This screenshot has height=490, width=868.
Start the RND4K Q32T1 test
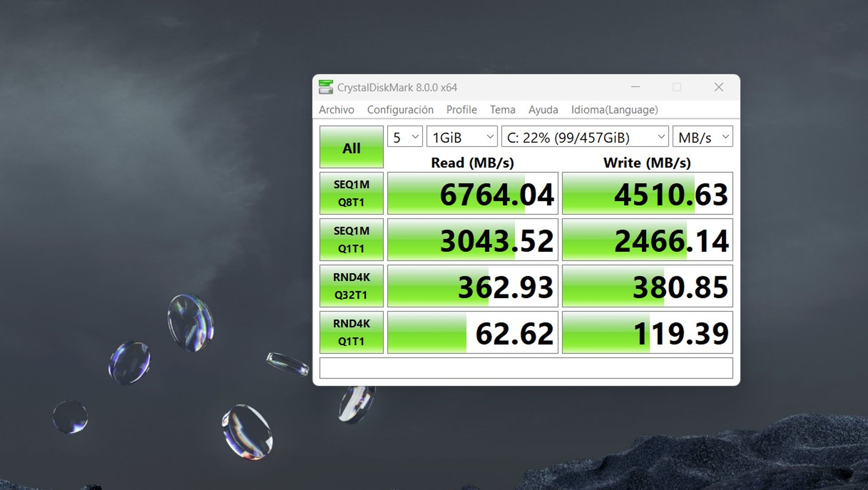click(351, 286)
